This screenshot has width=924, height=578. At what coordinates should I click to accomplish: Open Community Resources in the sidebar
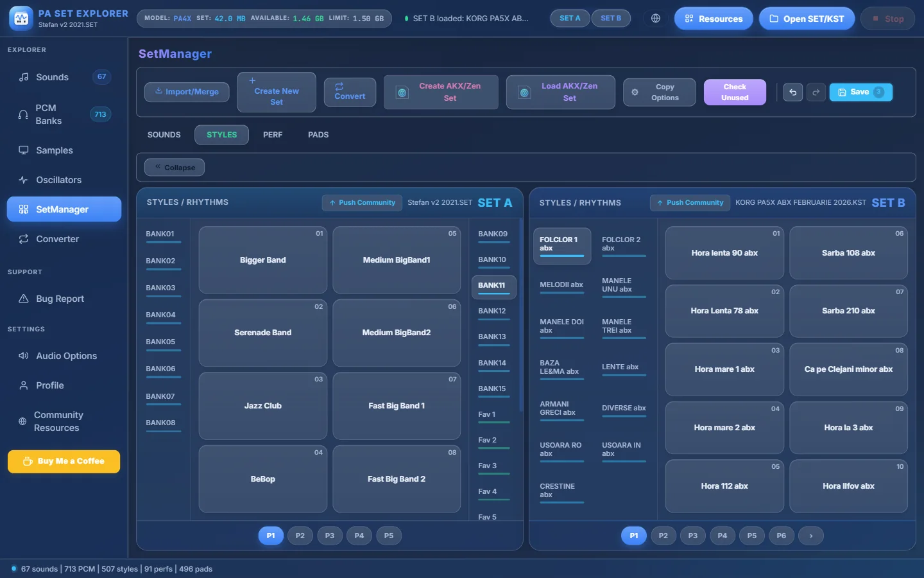(x=64, y=421)
